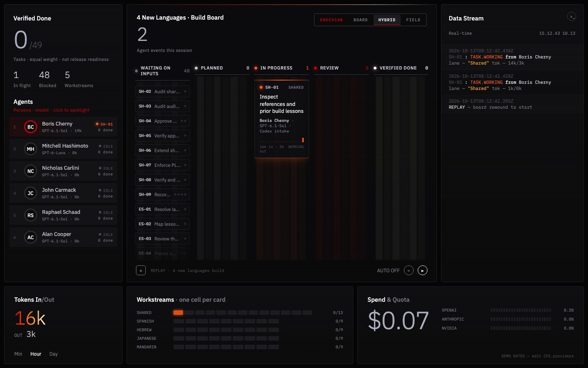Open waiting card SH-09 Recor...
This screenshot has width=588, height=368.
pyautogui.click(x=163, y=195)
